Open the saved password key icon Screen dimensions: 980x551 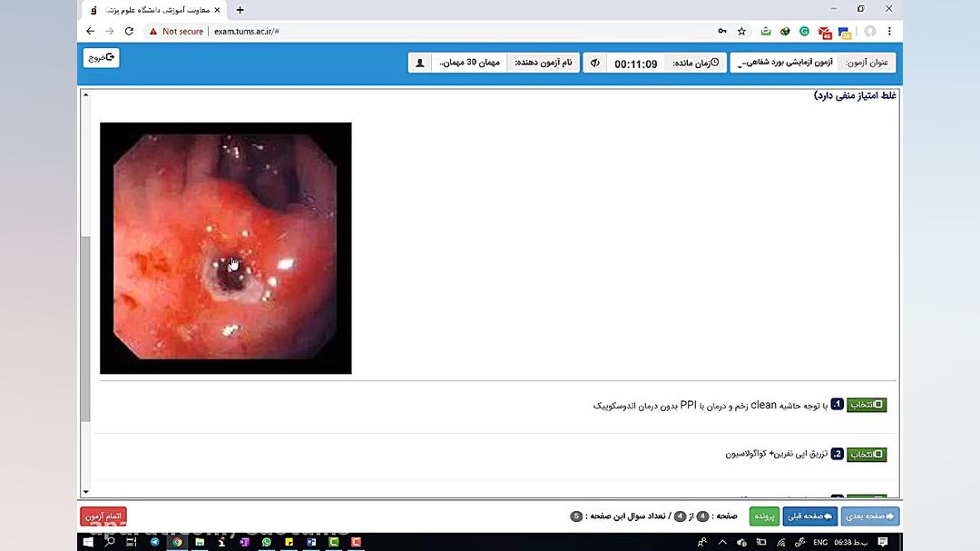click(x=722, y=31)
